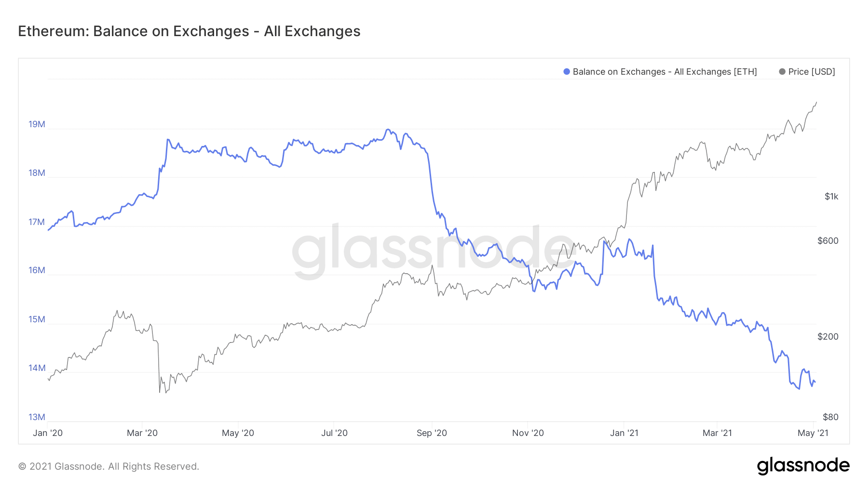This screenshot has height=488, width=868.
Task: Click the Sep '20 x-axis label
Action: point(432,433)
